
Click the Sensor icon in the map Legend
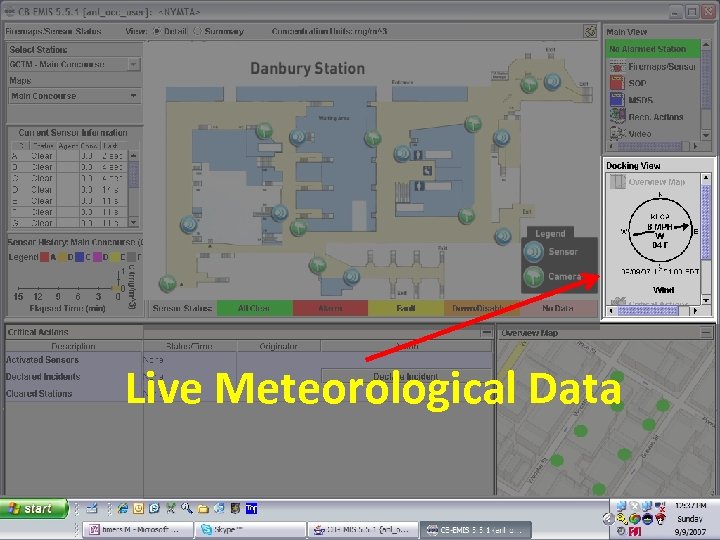[534, 252]
